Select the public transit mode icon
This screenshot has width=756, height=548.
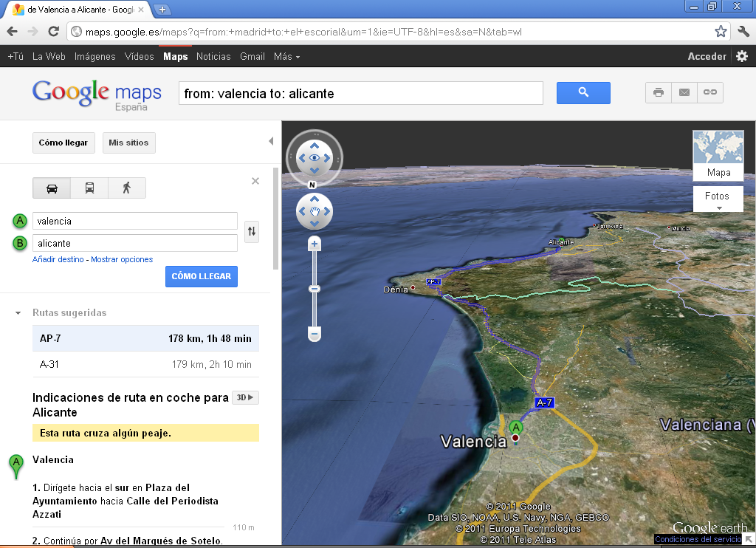click(x=89, y=188)
